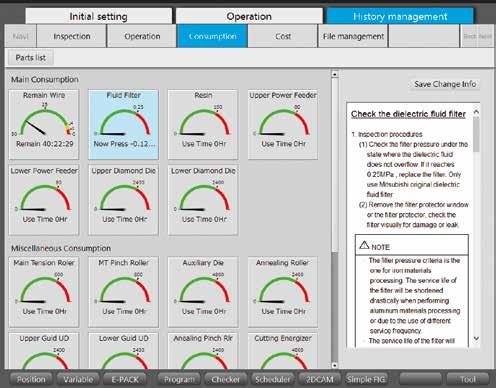Switch to the Inspection tab
Screen dimensions: 496x388
(x=72, y=36)
